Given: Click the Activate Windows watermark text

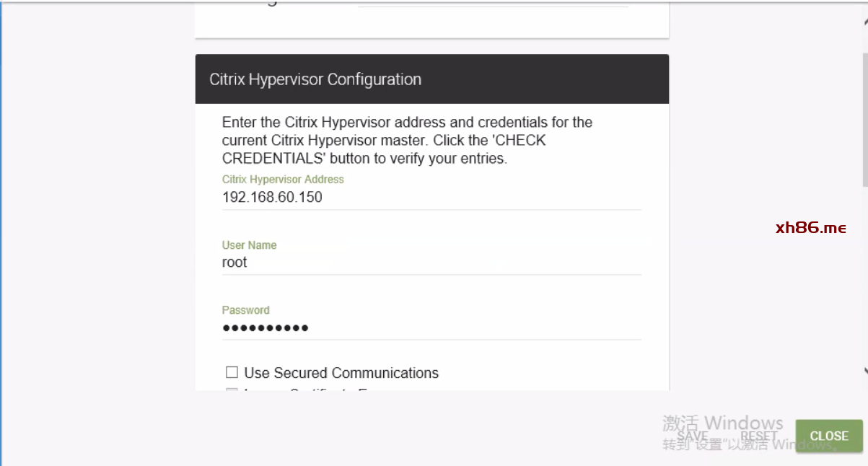Looking at the screenshot, I should 723,423.
